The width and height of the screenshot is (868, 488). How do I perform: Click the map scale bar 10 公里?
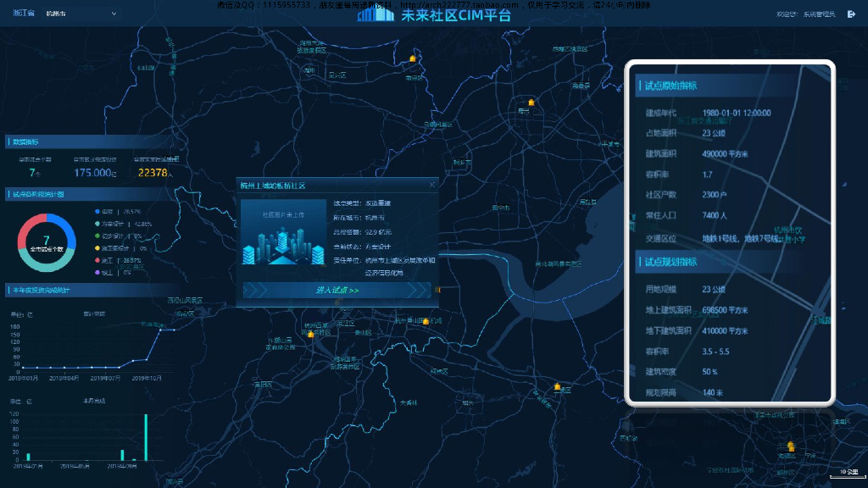pyautogui.click(x=848, y=473)
